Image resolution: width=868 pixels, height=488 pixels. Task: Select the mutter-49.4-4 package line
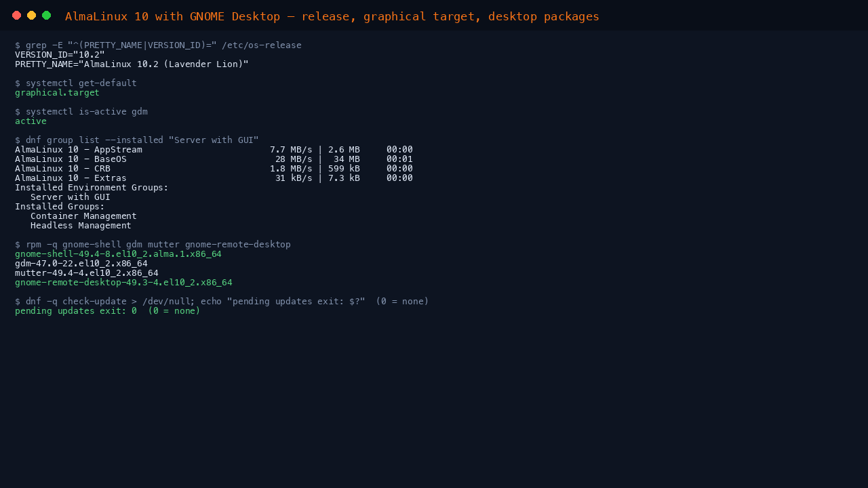[87, 273]
